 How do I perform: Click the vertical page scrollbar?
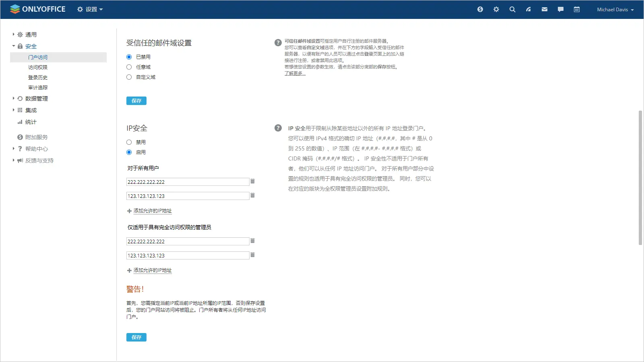tap(640, 177)
